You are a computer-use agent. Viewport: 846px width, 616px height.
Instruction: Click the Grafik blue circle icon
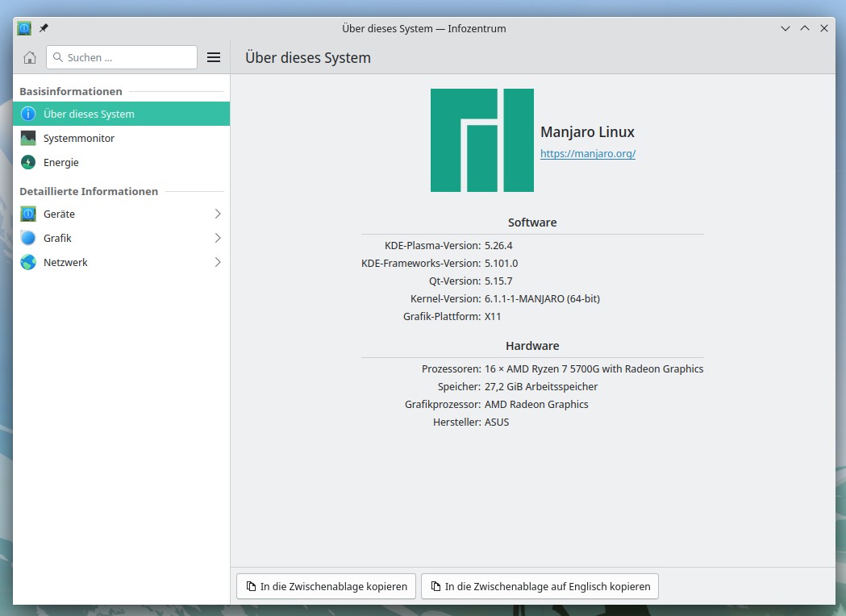point(28,238)
